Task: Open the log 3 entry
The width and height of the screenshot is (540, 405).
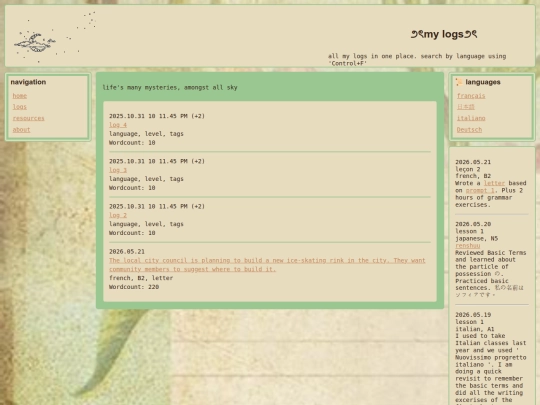Action: [118, 170]
